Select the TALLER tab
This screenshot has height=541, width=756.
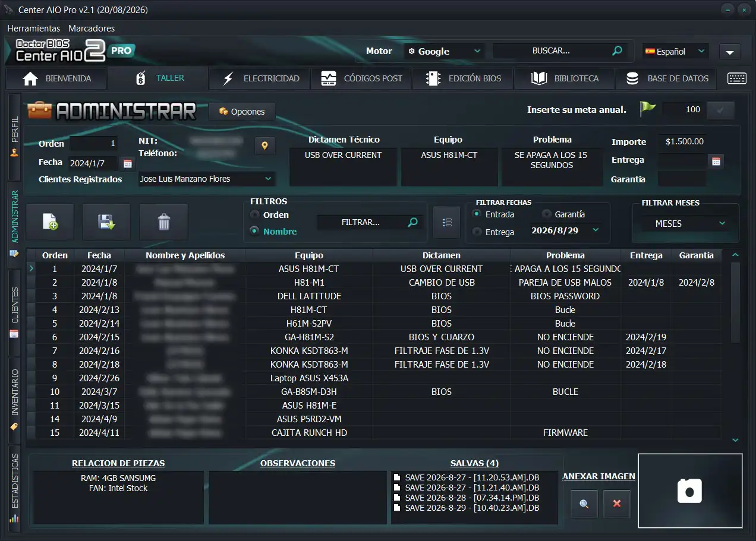(159, 78)
